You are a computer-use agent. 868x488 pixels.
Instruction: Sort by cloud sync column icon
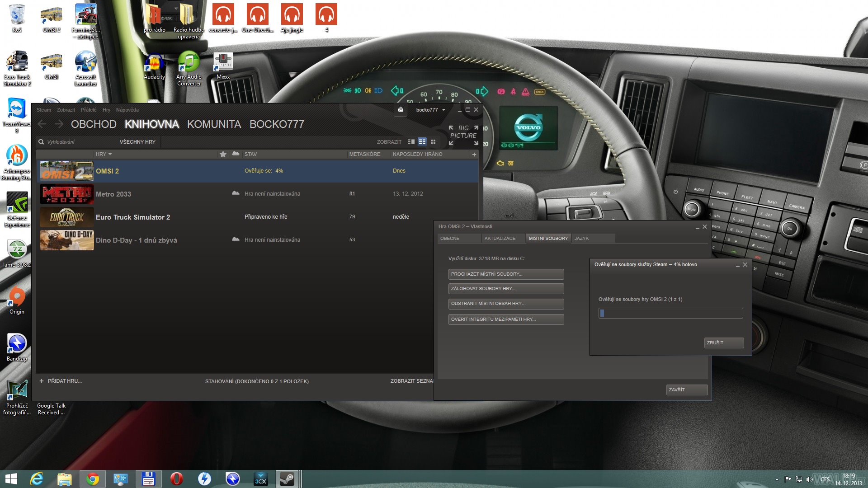[236, 154]
